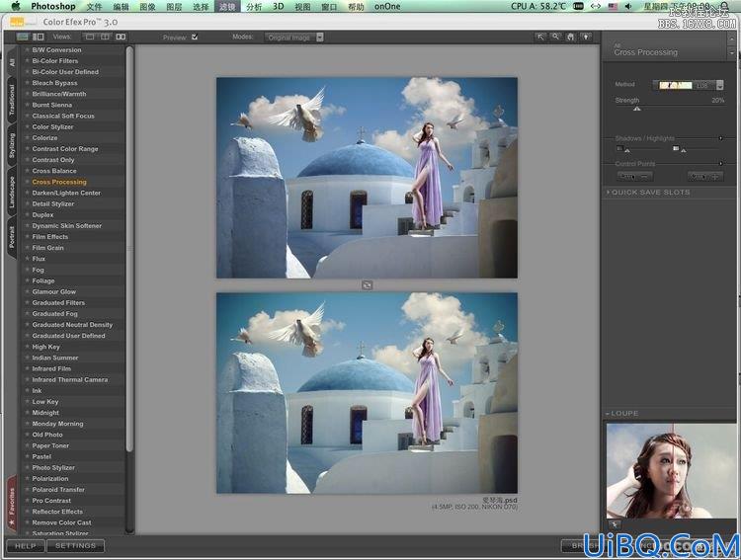Select the Remove Color Cast filter
This screenshot has height=560, width=741.
(x=61, y=522)
